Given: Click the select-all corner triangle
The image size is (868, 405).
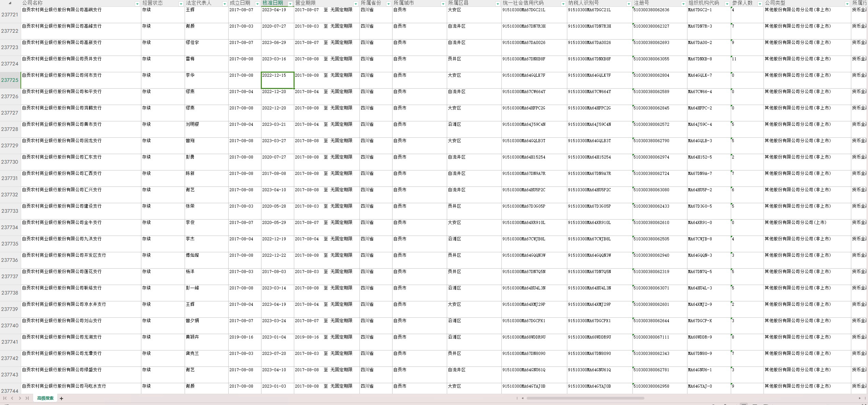Looking at the screenshot, I should pyautogui.click(x=10, y=3).
